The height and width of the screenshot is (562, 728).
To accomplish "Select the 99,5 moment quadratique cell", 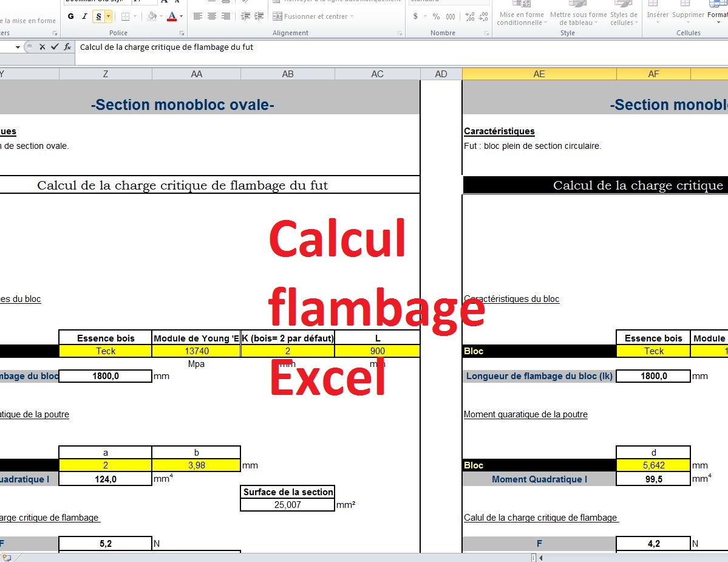I will tap(653, 479).
